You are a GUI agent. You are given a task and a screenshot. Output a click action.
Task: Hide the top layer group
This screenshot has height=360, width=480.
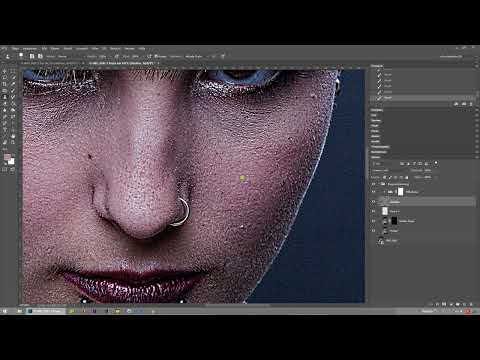pos(374,184)
